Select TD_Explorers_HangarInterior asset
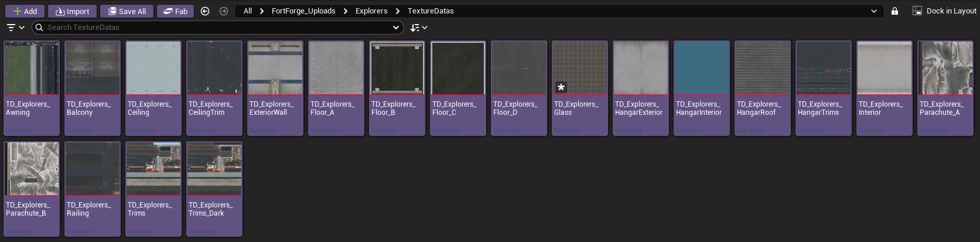 pyautogui.click(x=702, y=88)
